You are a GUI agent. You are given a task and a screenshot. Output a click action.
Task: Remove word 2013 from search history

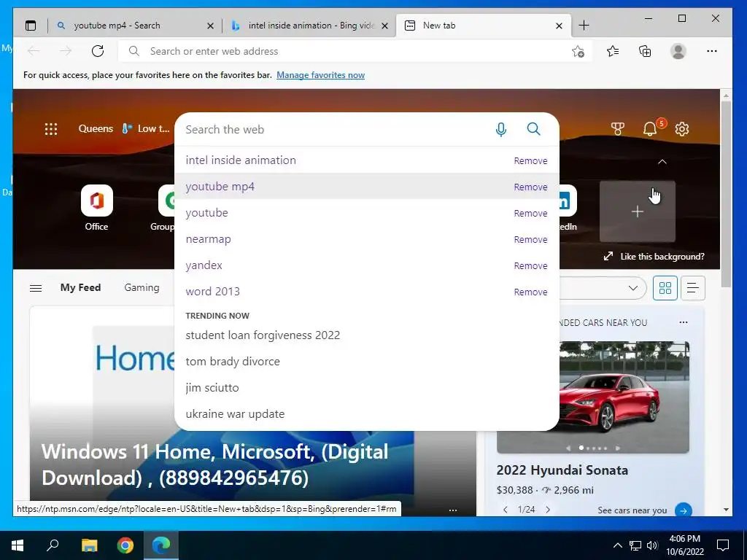(x=530, y=292)
